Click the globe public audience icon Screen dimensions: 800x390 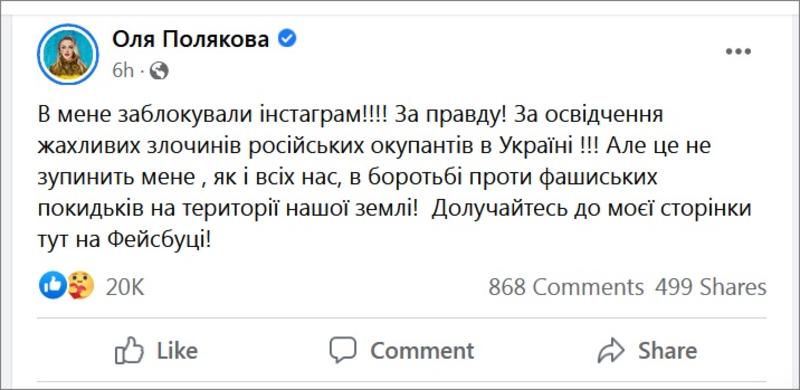pos(159,71)
